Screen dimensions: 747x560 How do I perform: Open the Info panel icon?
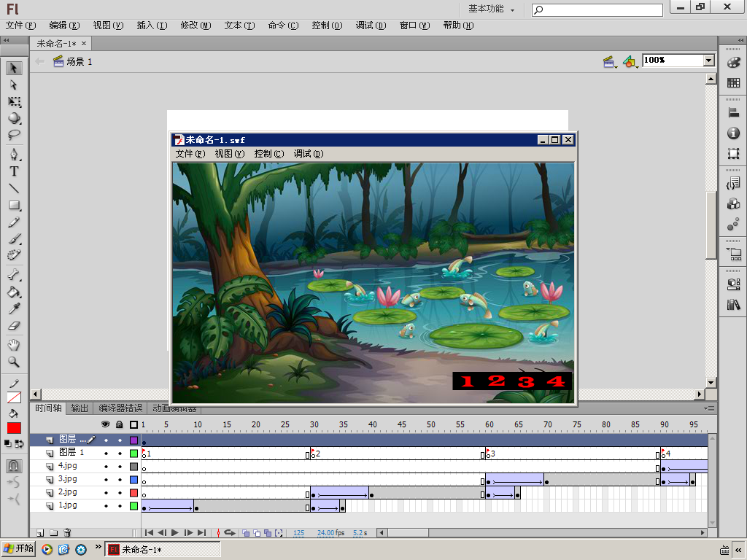[733, 133]
